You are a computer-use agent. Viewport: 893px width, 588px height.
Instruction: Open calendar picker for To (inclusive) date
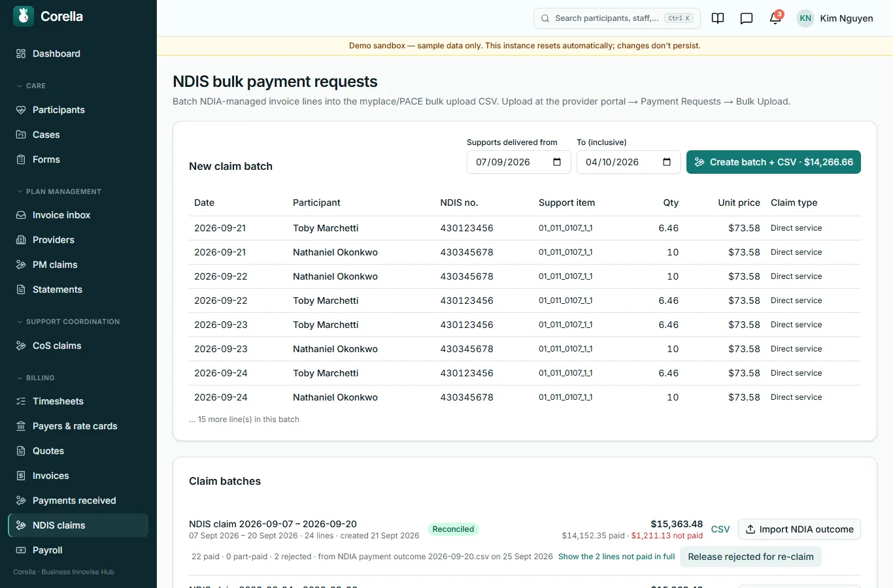pos(667,162)
